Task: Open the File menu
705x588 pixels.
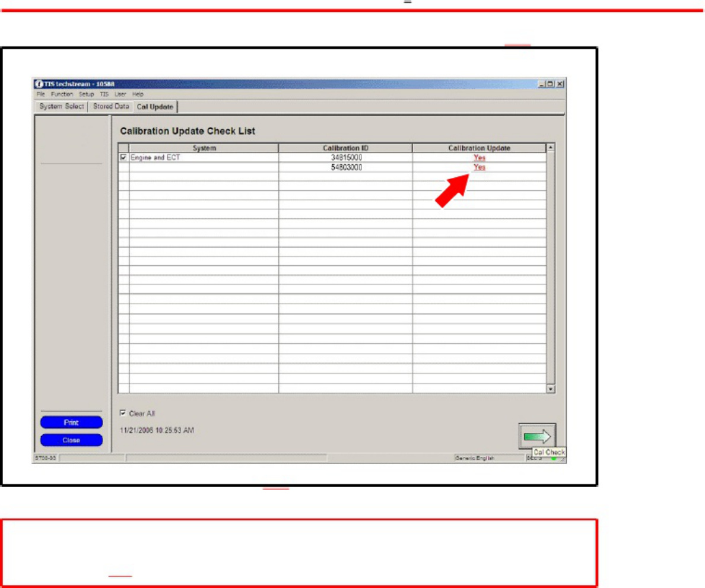Action: point(41,94)
